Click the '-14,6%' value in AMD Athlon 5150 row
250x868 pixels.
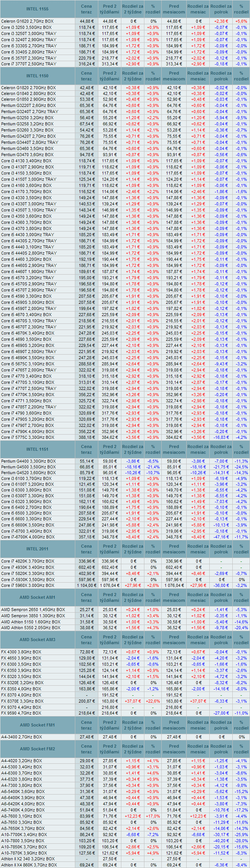coord(241,622)
